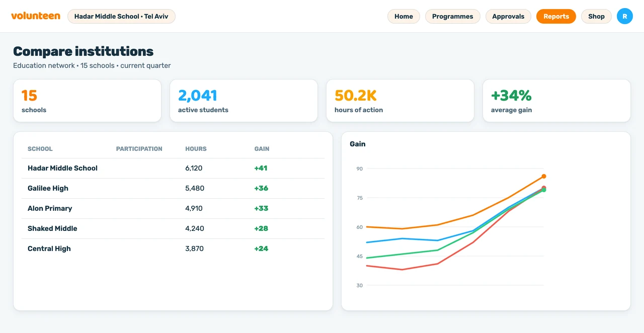This screenshot has width=644, height=333.
Task: Click the 4,240 hours value
Action: pos(195,228)
